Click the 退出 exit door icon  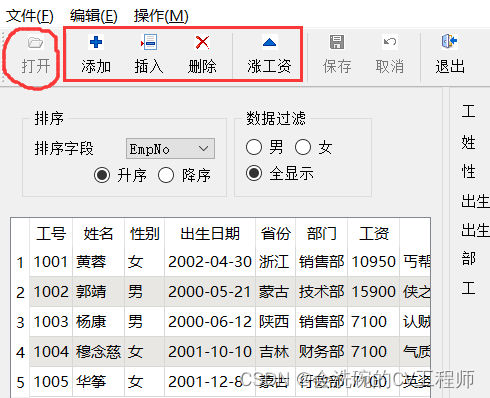(x=449, y=41)
